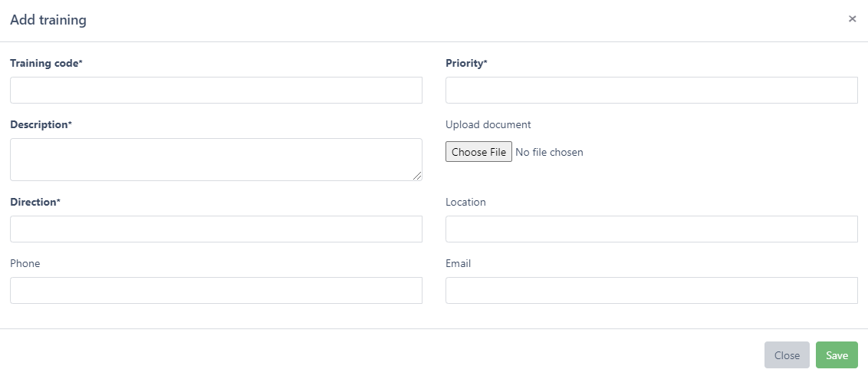Screen dimensions: 868x376
Task: Click into the Email field
Action: [x=651, y=290]
